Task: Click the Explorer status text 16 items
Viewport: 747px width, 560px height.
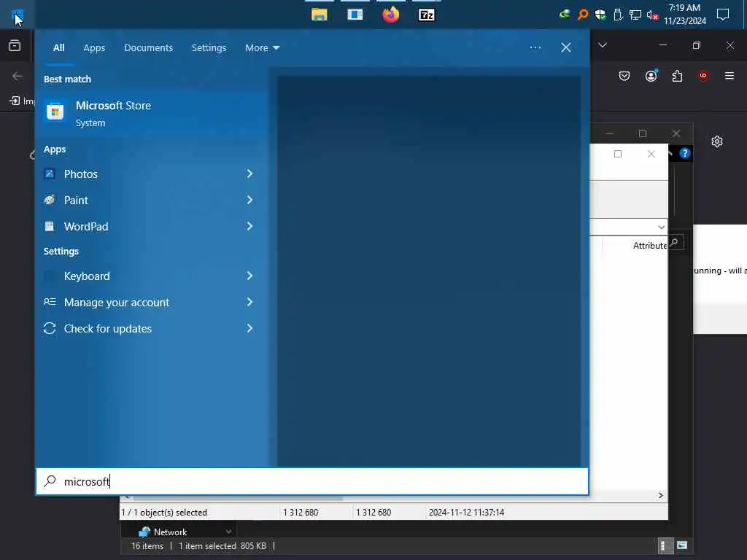Action: point(147,545)
